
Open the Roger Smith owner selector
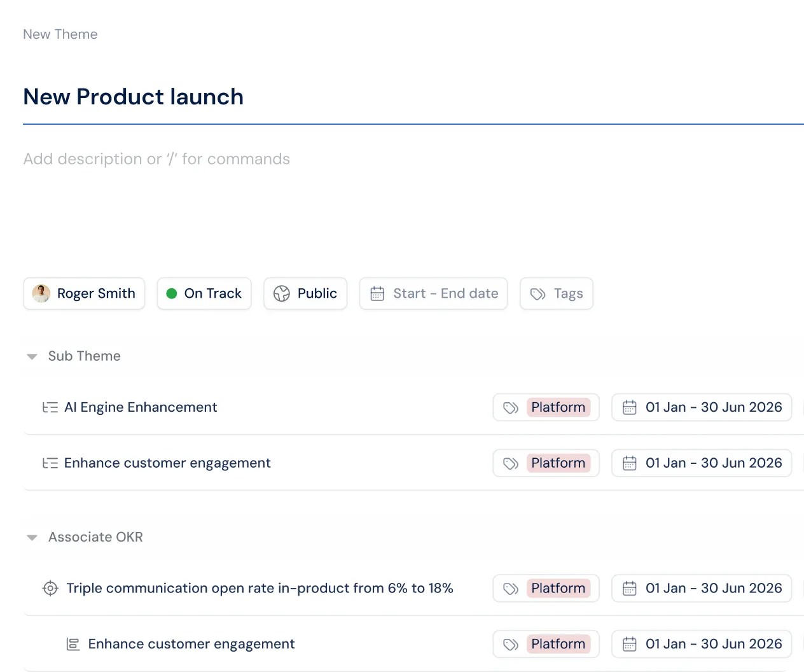84,293
